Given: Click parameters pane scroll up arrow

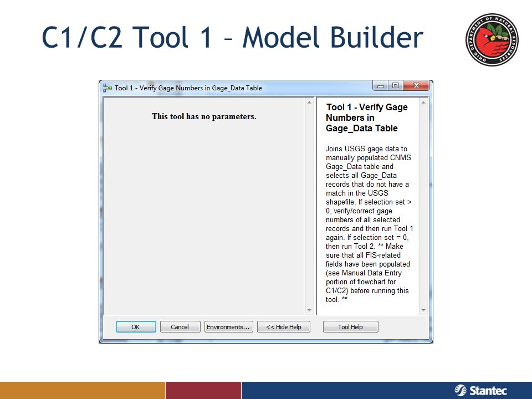Looking at the screenshot, I should coord(309,103).
